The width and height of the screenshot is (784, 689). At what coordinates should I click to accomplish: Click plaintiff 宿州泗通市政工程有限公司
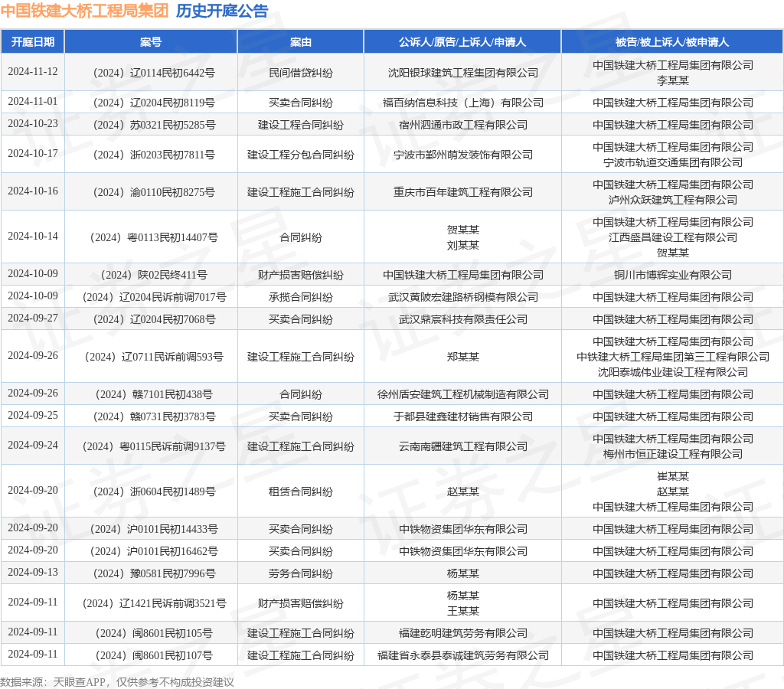pos(463,125)
